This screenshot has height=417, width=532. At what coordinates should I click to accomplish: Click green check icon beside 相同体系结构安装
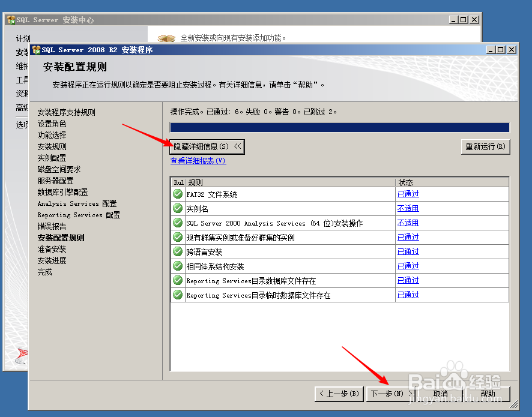point(178,266)
